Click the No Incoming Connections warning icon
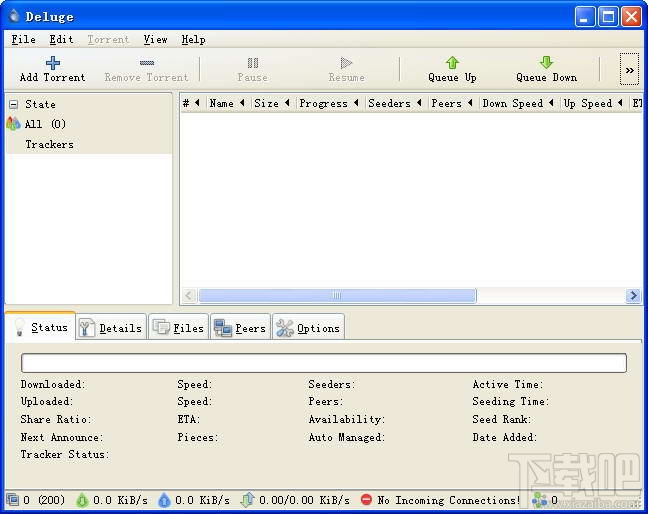Screen dimensions: 648x514 [x=366, y=500]
